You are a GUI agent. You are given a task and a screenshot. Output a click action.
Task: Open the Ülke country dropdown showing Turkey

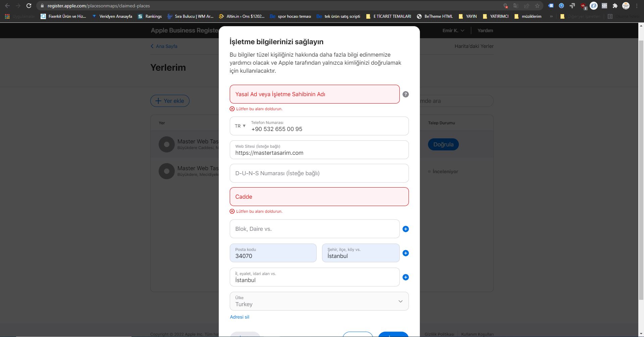pyautogui.click(x=319, y=301)
